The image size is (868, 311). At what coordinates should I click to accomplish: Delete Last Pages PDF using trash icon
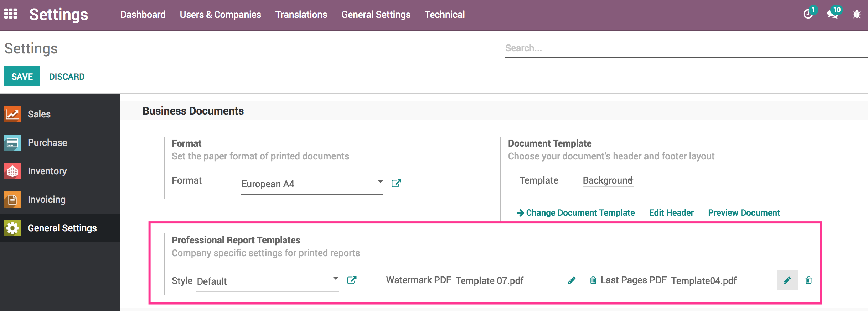[809, 280]
